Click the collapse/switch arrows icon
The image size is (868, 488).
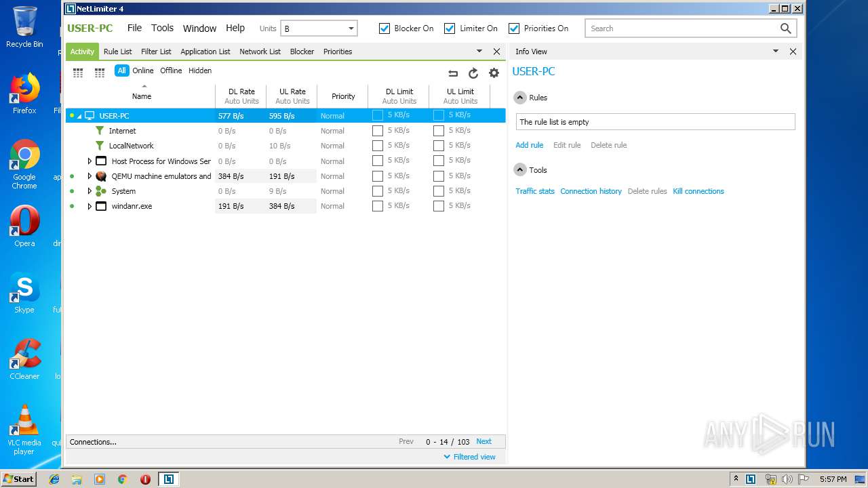coord(453,73)
